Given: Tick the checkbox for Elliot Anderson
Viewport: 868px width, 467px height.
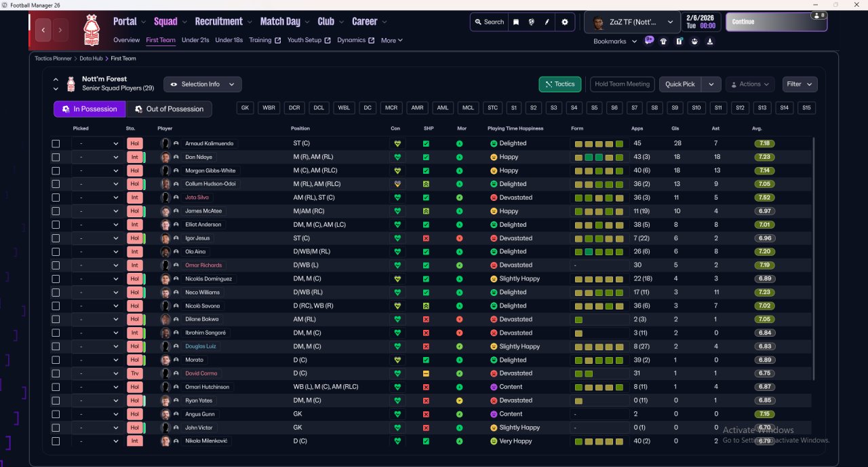Looking at the screenshot, I should point(56,225).
